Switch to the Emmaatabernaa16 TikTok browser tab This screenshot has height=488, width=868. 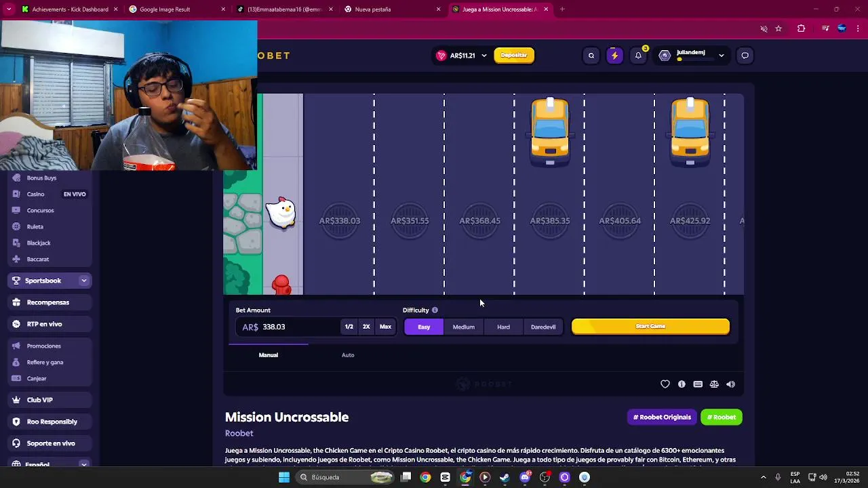(x=284, y=9)
